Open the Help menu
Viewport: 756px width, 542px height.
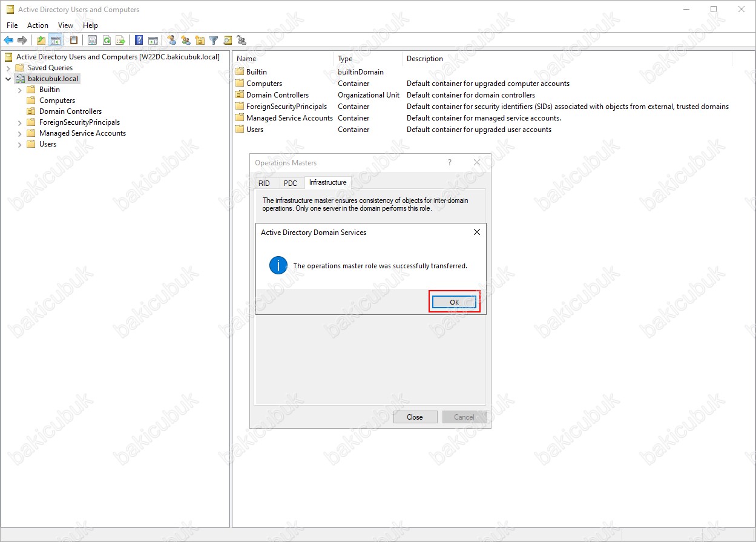click(90, 25)
